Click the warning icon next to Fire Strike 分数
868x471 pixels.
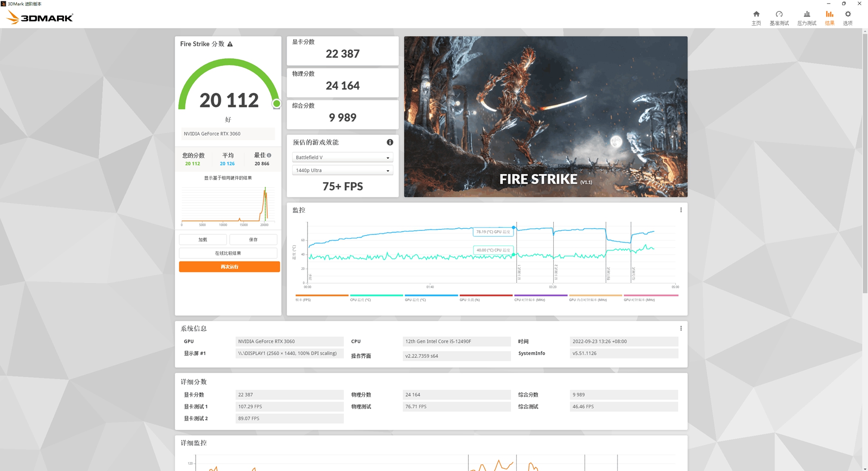(x=230, y=44)
